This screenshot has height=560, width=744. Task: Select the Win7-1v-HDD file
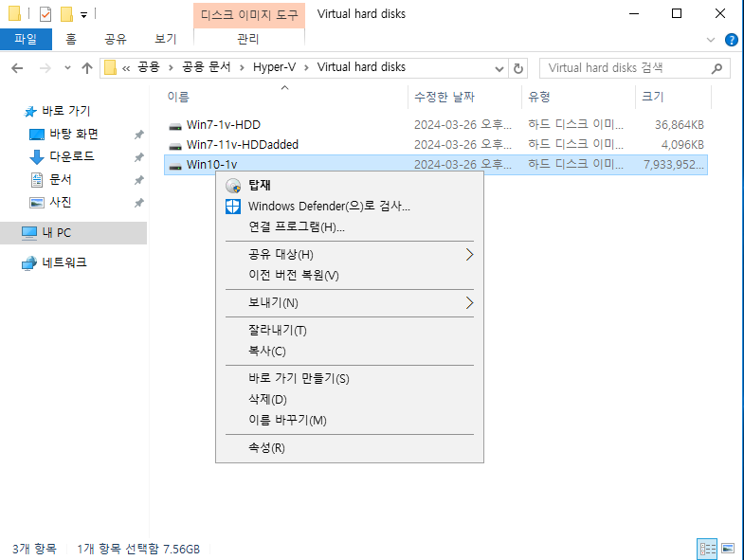click(223, 125)
